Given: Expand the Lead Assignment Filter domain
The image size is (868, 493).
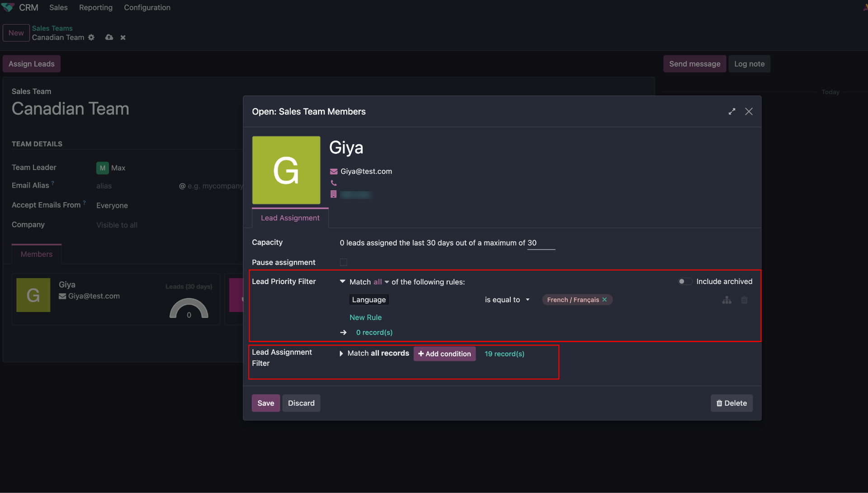Looking at the screenshot, I should 341,354.
